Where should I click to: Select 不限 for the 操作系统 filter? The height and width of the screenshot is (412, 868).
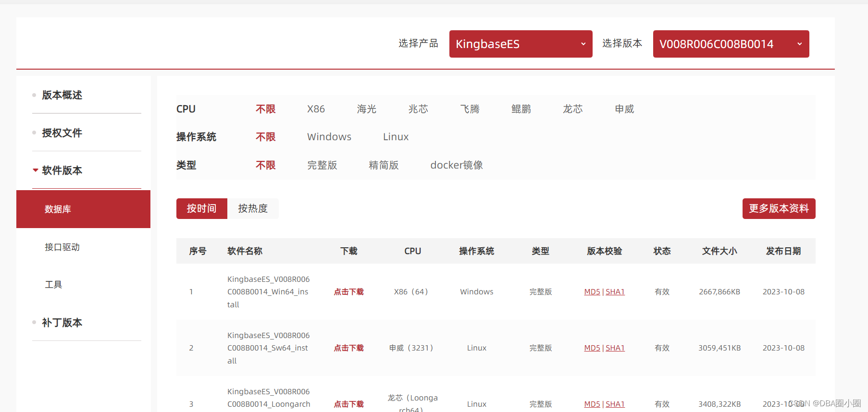pyautogui.click(x=265, y=137)
